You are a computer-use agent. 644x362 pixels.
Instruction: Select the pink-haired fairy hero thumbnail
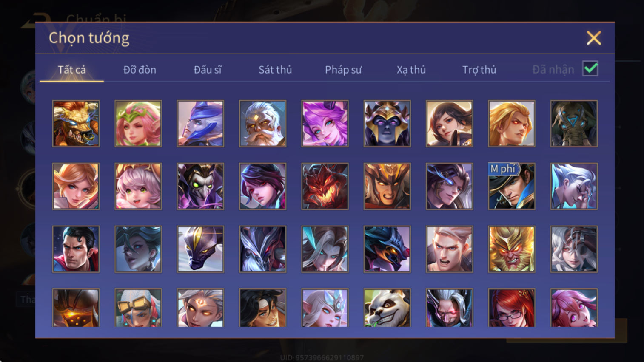[138, 124]
